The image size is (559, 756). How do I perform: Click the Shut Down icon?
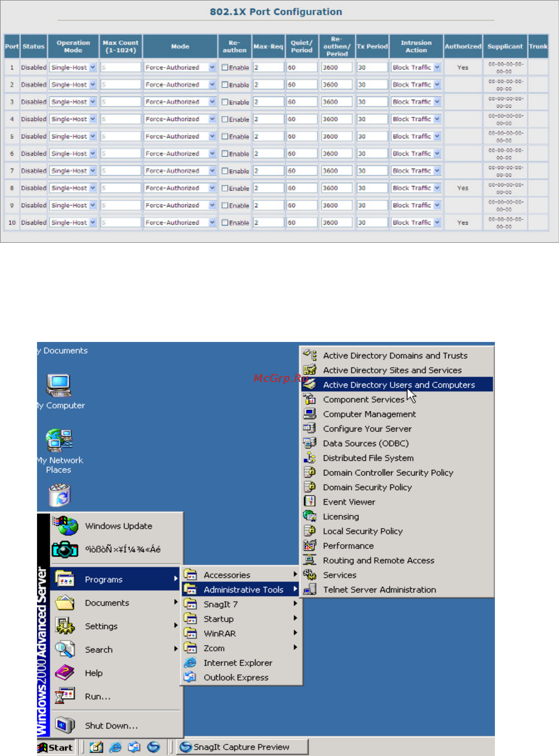click(x=65, y=725)
